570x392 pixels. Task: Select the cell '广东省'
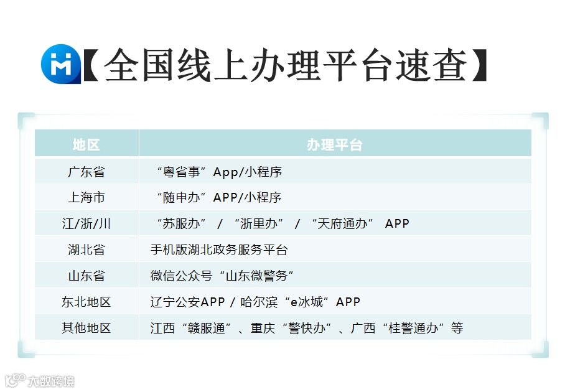(86, 172)
